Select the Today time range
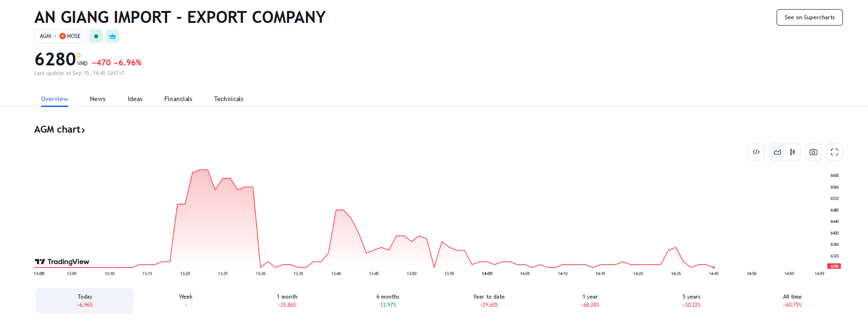868x331 pixels. pos(85,300)
